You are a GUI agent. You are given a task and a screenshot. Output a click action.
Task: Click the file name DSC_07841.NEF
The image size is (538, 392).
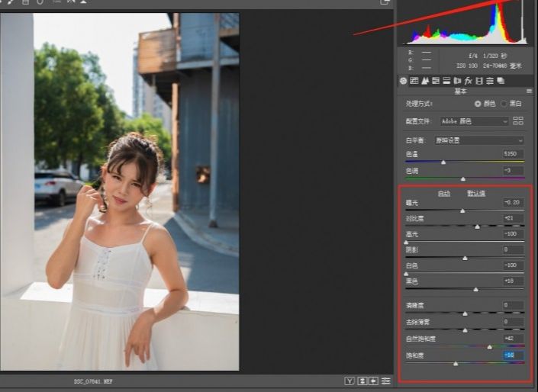click(93, 381)
